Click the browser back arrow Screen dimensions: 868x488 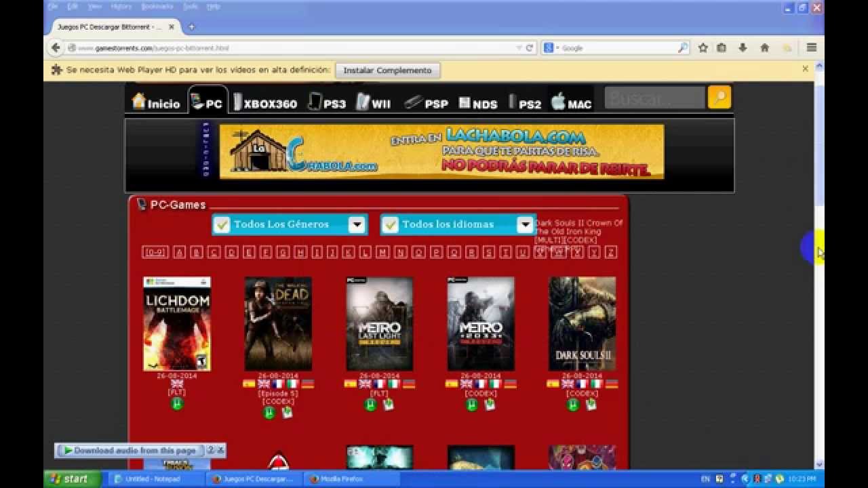pyautogui.click(x=56, y=48)
